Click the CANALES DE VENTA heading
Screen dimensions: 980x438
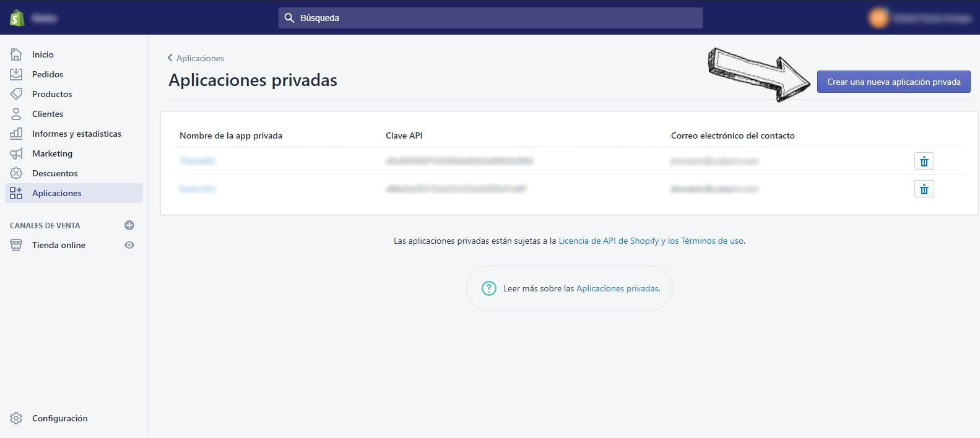45,225
